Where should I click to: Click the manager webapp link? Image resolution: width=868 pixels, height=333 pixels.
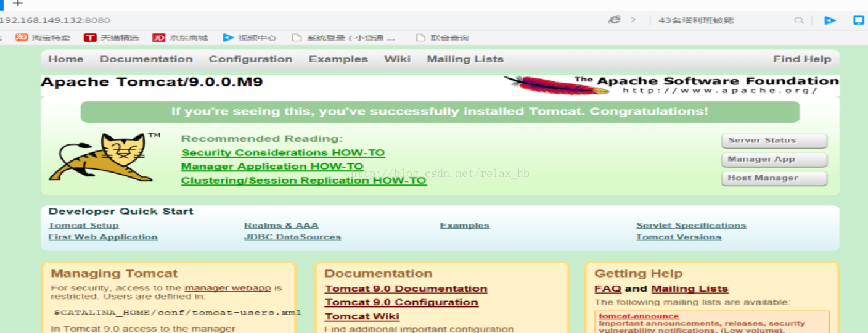pos(227,288)
